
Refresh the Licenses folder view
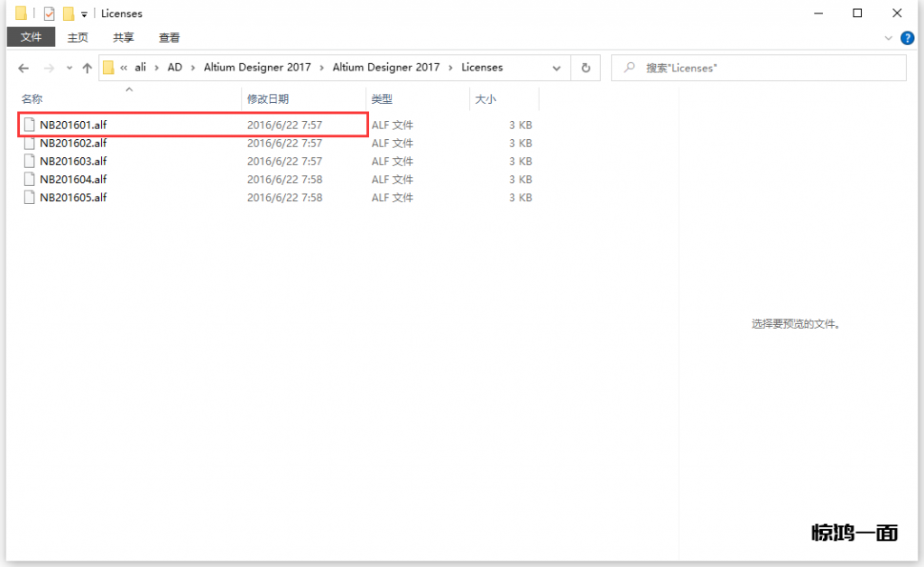[x=586, y=68]
